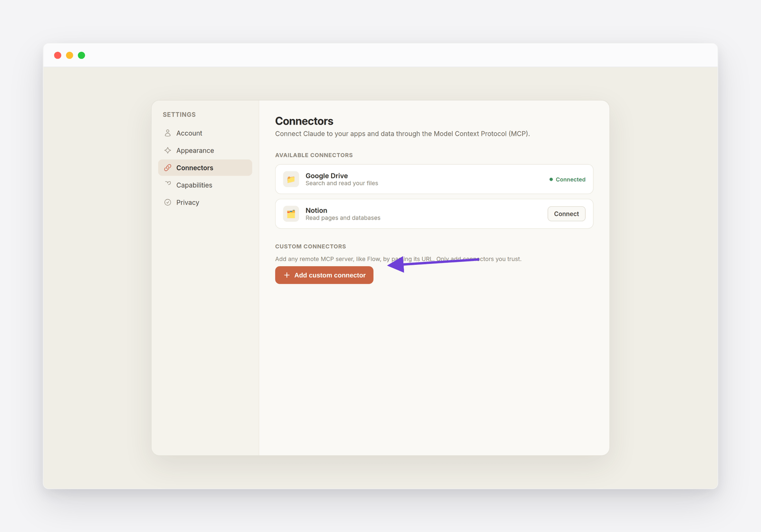Viewport: 761px width, 532px height.
Task: Click the green Connected status for Google Drive
Action: [567, 179]
